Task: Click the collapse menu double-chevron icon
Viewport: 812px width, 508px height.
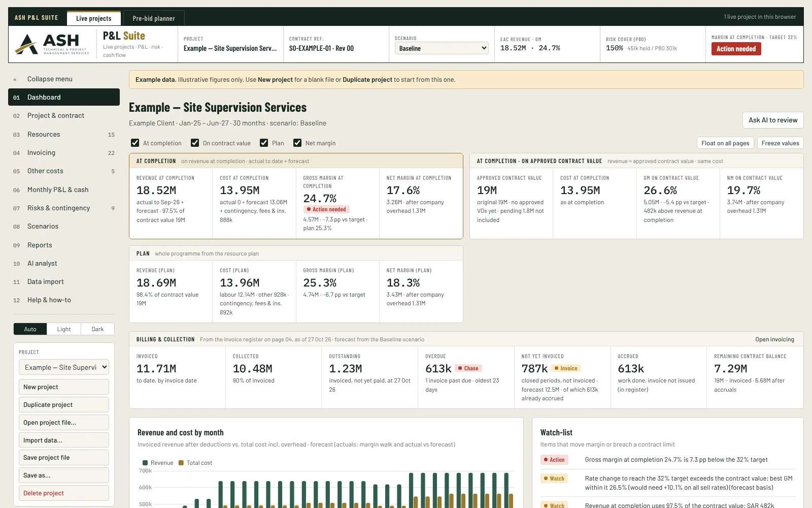Action: (x=15, y=79)
